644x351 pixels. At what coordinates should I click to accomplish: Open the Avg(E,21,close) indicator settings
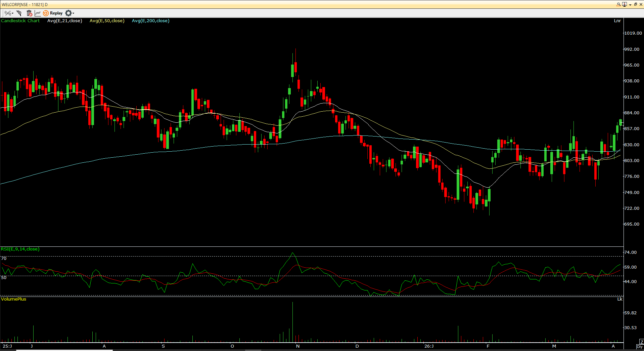(64, 21)
